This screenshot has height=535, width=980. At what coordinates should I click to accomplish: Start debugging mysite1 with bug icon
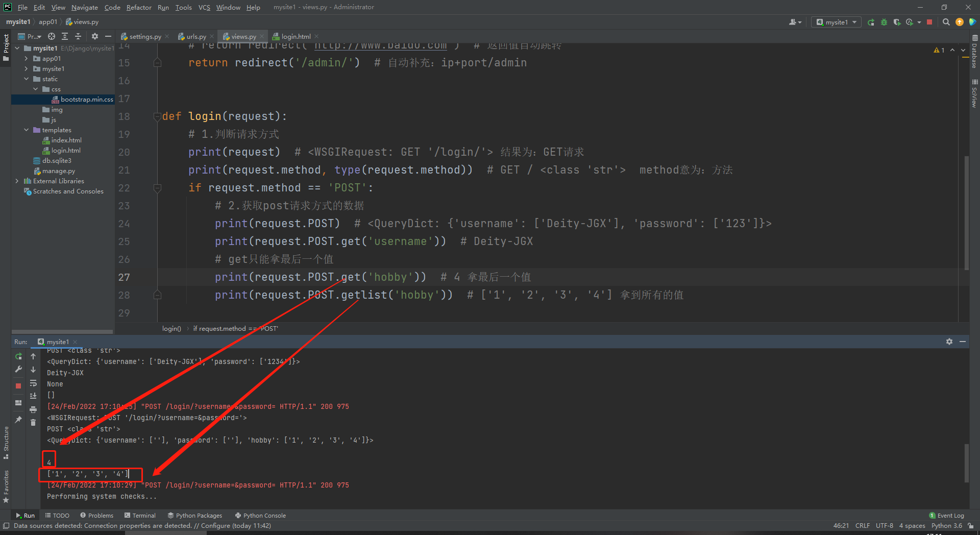pos(884,22)
